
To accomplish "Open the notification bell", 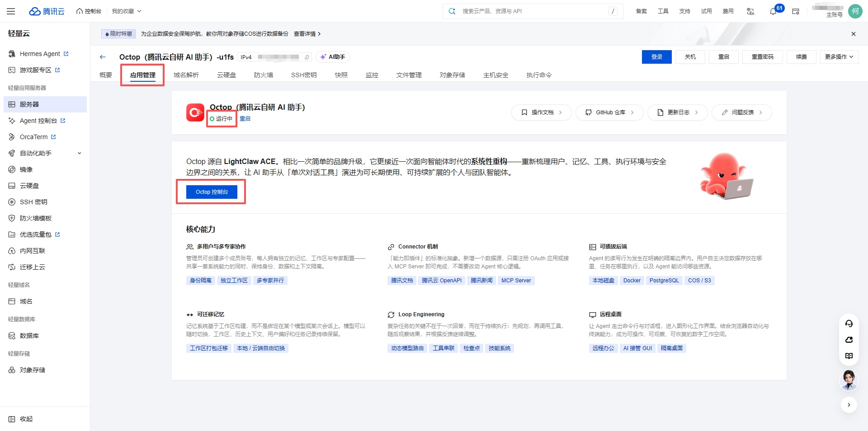I will (773, 11).
